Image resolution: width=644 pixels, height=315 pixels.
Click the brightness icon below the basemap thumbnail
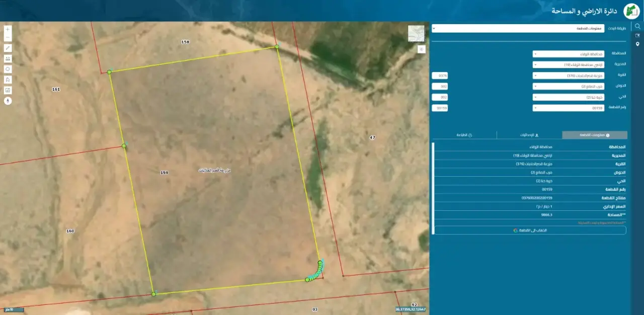[421, 49]
